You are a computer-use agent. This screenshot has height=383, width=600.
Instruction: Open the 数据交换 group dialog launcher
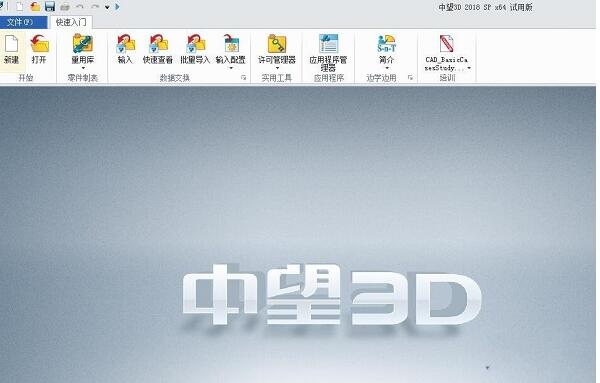tap(243, 78)
